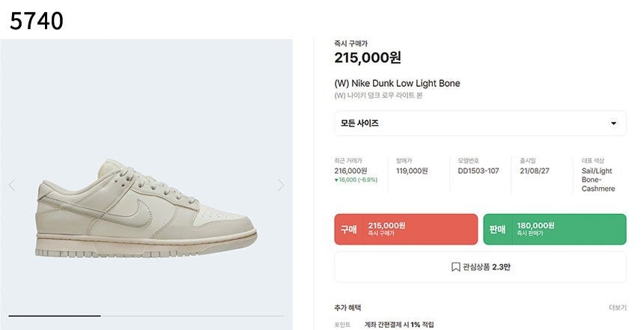Show the previous product image
This screenshot has height=330, width=644.
tap(12, 185)
